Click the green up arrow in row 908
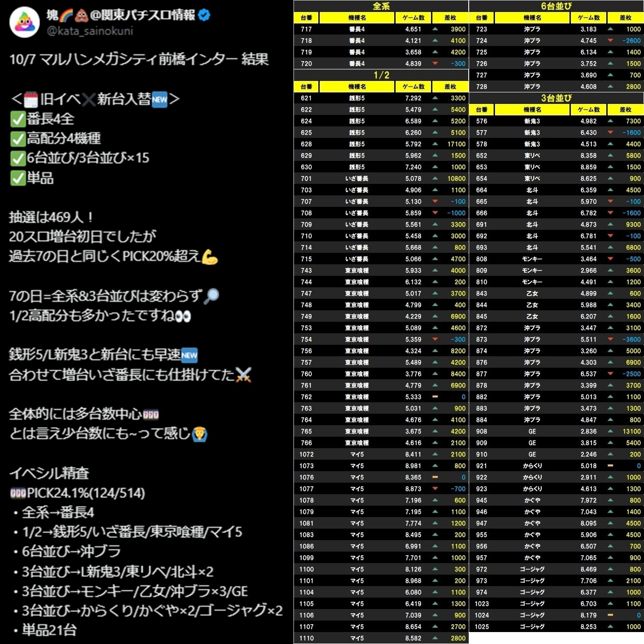Screen dimensions: 644x644 (x=610, y=431)
